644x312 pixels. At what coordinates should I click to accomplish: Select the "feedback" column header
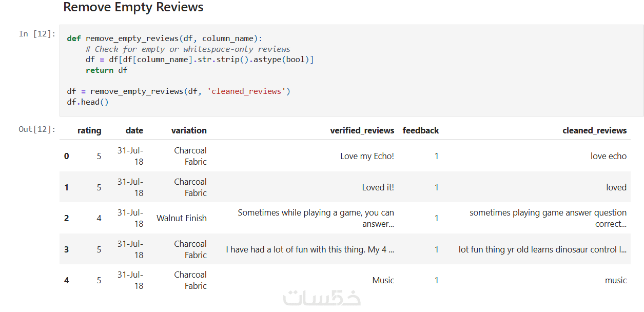point(421,130)
